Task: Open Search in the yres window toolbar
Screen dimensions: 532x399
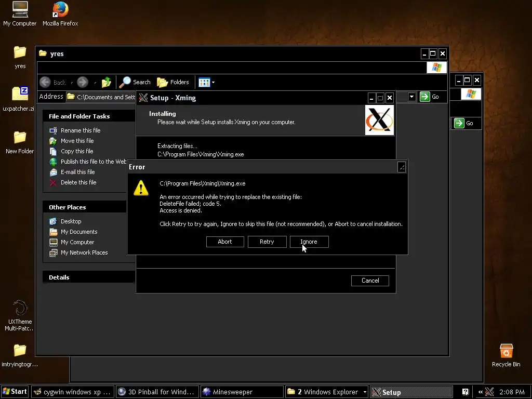Action: [x=135, y=82]
